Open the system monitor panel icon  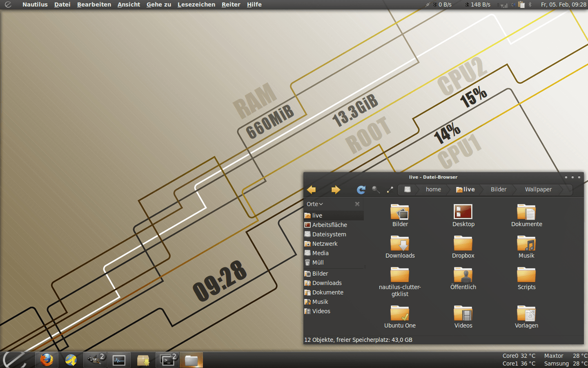(119, 360)
